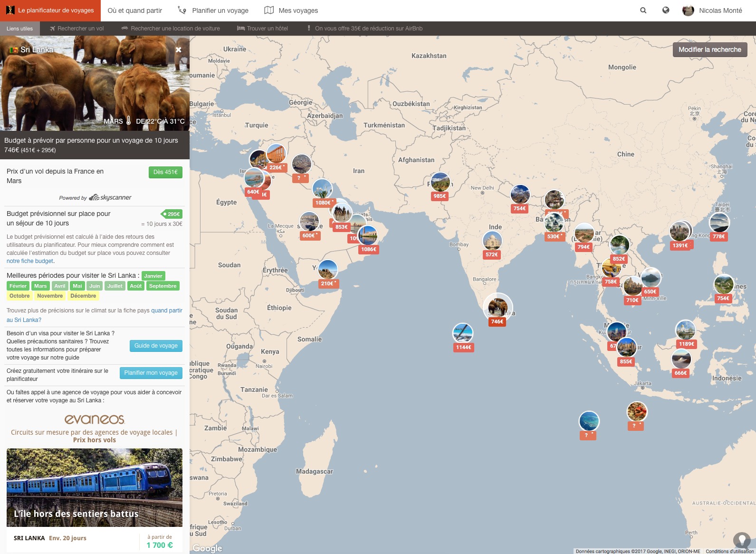Open the Où et quand partir menu
The height and width of the screenshot is (554, 756).
click(x=135, y=10)
